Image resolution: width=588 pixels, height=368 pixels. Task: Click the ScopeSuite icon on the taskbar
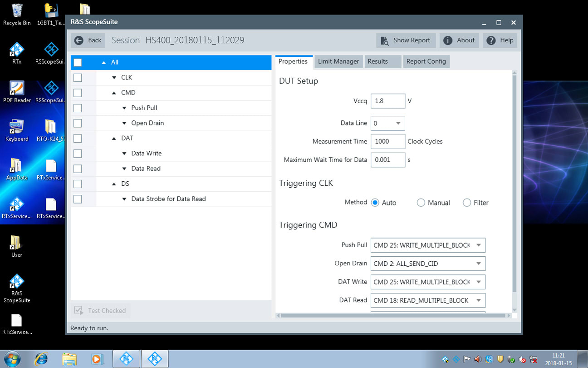[155, 358]
